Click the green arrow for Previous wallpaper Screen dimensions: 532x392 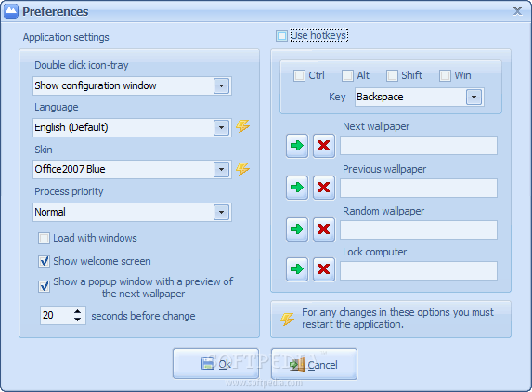point(297,188)
